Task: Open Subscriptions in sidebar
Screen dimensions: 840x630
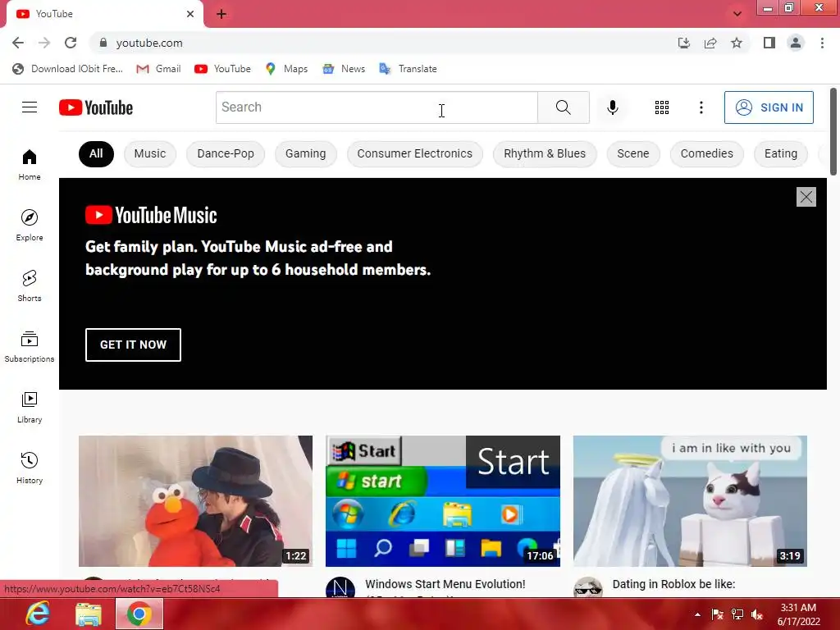Action: point(30,347)
